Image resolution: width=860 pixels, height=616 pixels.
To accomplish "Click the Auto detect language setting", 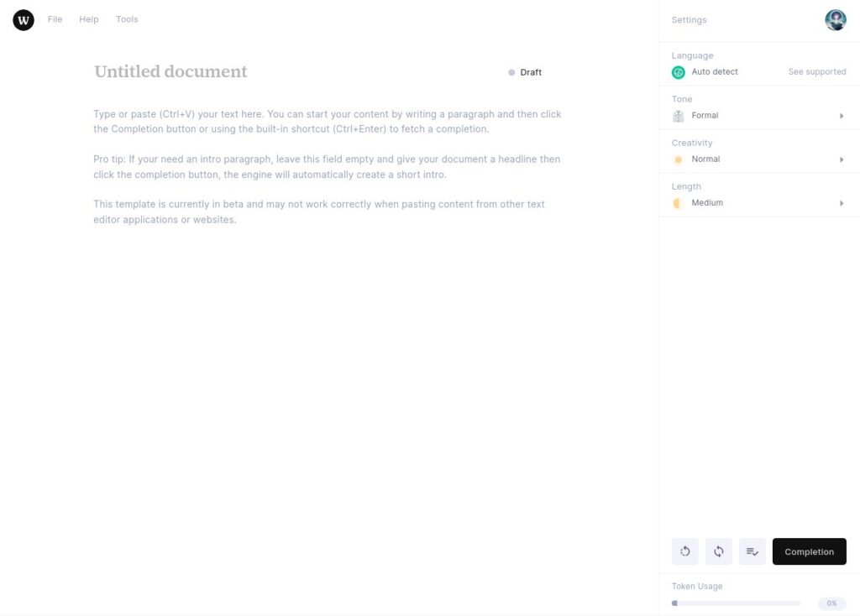I will (715, 72).
